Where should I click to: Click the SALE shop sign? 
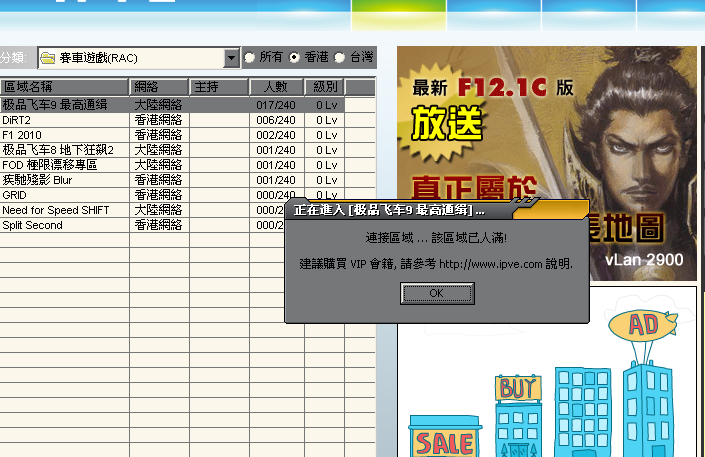tap(445, 444)
